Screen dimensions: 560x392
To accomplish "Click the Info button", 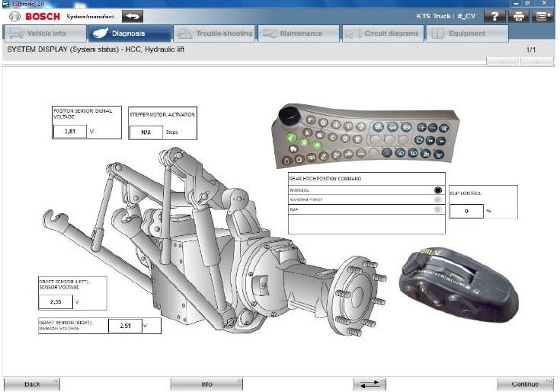I will tap(206, 384).
